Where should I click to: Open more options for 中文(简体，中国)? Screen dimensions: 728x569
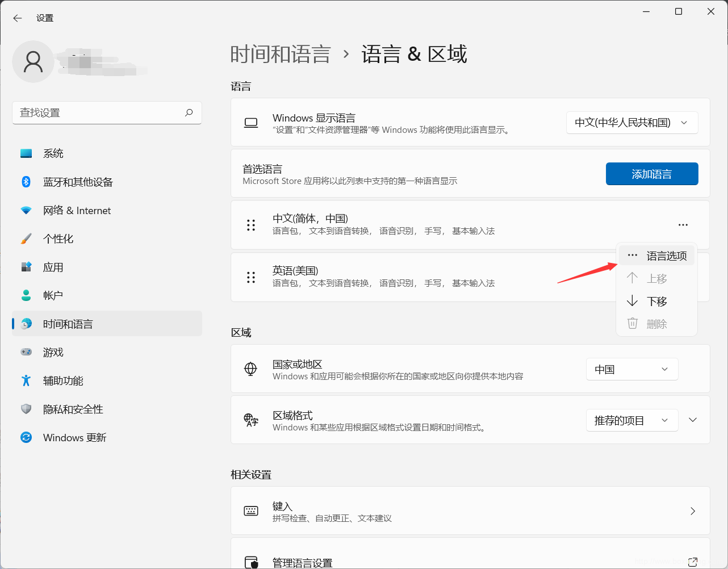tap(683, 225)
